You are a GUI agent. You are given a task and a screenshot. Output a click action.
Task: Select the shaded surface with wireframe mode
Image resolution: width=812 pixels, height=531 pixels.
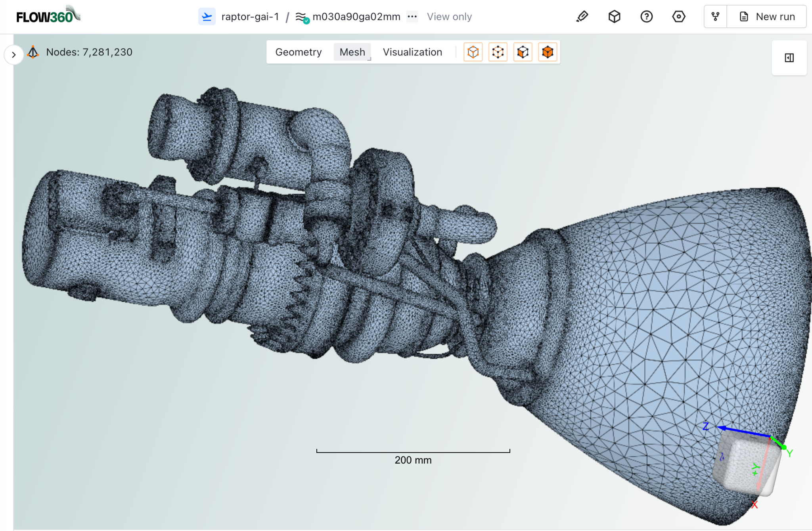(x=523, y=52)
